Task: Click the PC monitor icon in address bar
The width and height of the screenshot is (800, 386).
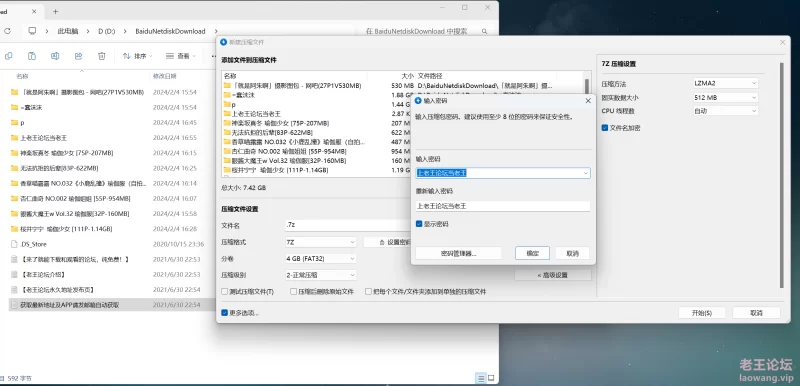Action: click(32, 31)
